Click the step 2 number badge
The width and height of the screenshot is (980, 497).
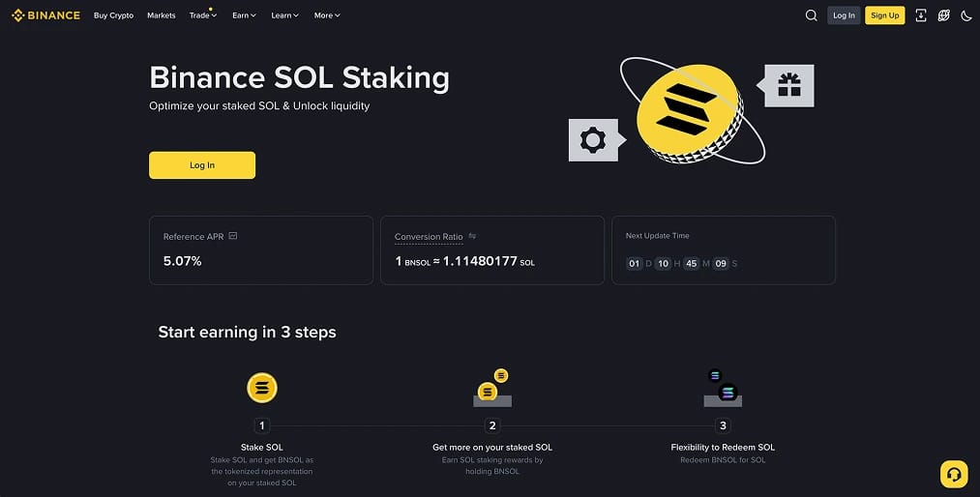pyautogui.click(x=492, y=425)
